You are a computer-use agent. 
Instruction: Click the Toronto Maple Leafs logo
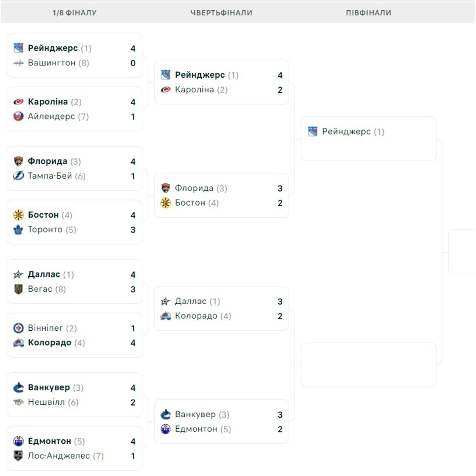[18, 229]
